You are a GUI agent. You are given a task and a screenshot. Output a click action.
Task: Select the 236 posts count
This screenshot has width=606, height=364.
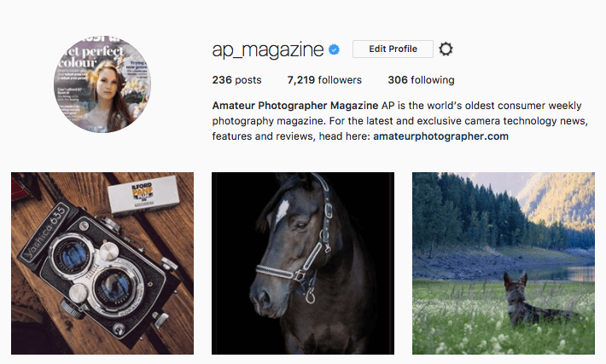click(x=236, y=80)
